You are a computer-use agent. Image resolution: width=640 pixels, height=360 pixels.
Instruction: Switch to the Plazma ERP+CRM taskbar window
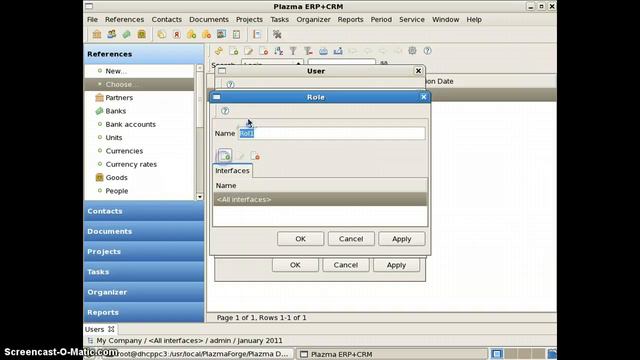pyautogui.click(x=392, y=354)
